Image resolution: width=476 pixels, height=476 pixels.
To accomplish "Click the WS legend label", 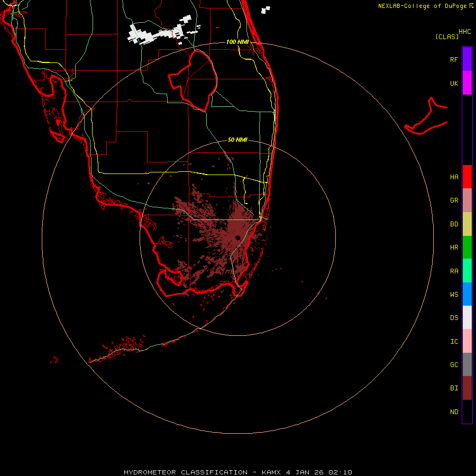I will coord(454,294).
